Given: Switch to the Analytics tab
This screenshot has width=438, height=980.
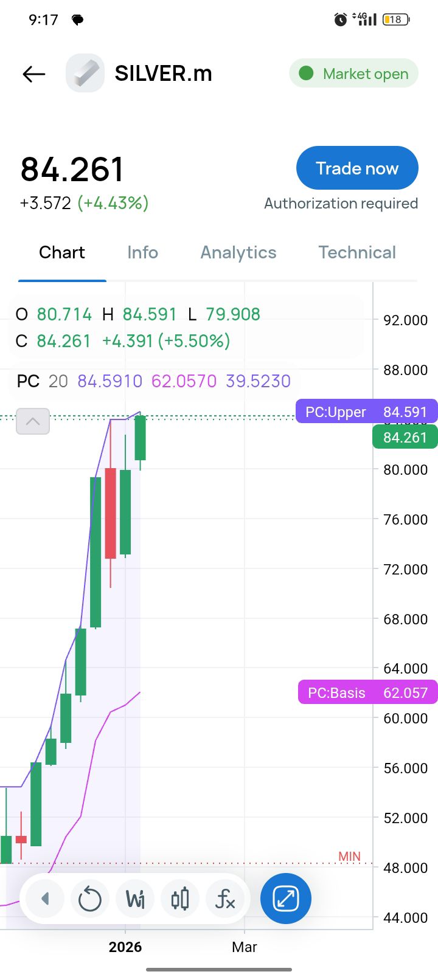Looking at the screenshot, I should click(238, 252).
